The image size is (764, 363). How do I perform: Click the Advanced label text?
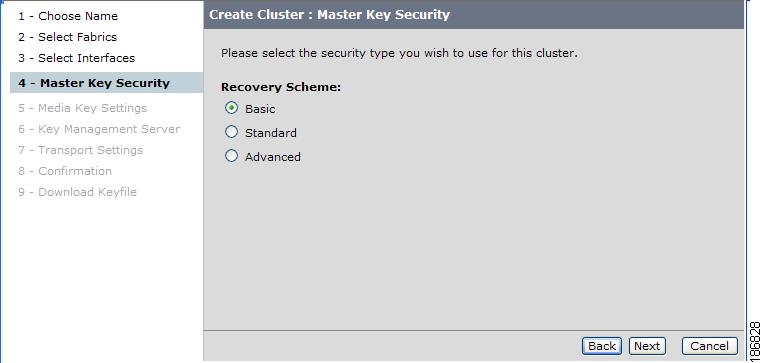[x=273, y=157]
